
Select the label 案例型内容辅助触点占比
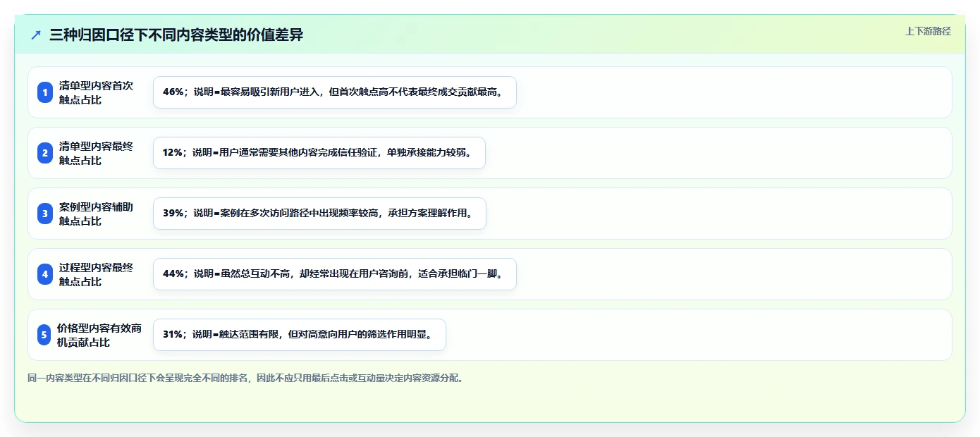[97, 214]
